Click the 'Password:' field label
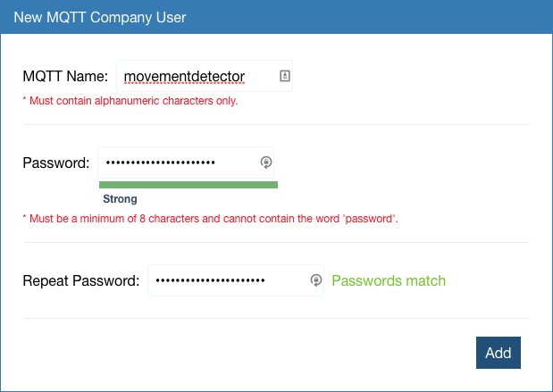The width and height of the screenshot is (553, 392). point(55,163)
